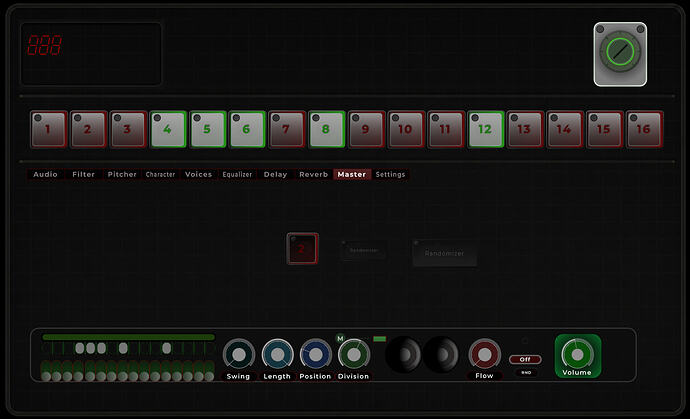Click the small RND button
This screenshot has width=690, height=419.
click(526, 373)
